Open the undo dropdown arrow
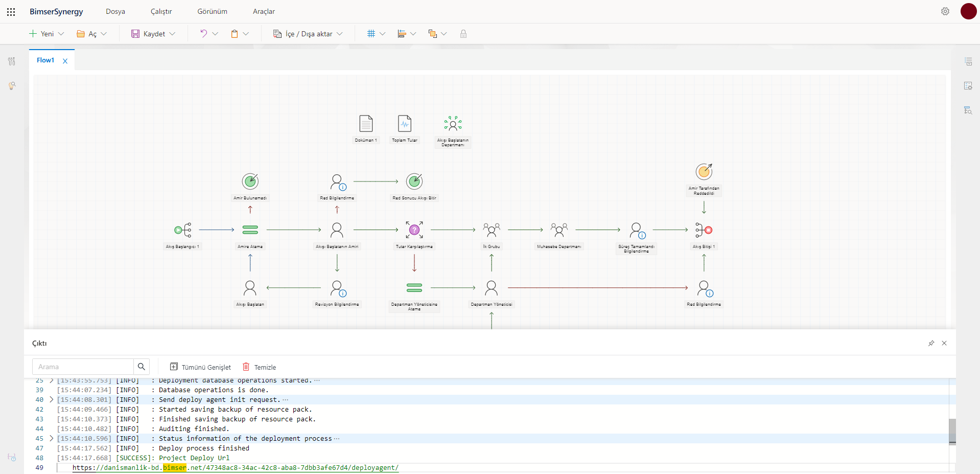 click(215, 34)
